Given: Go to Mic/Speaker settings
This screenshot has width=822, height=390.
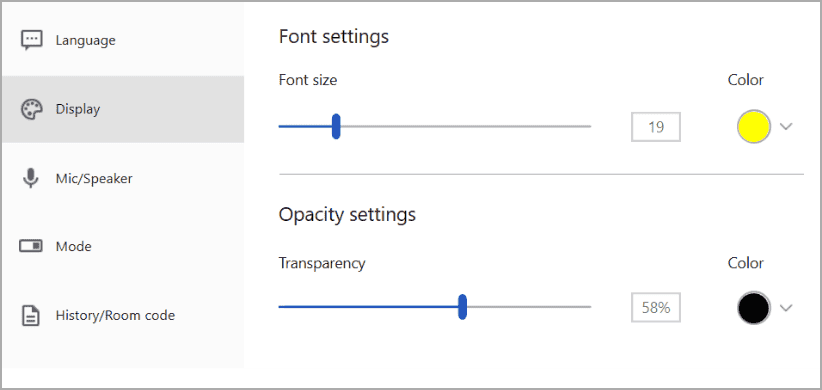Looking at the screenshot, I should tap(122, 179).
